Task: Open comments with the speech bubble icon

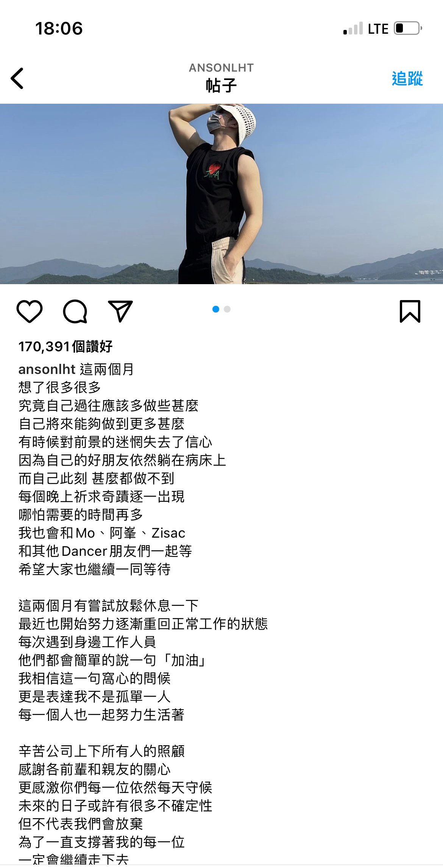Action: [x=75, y=311]
